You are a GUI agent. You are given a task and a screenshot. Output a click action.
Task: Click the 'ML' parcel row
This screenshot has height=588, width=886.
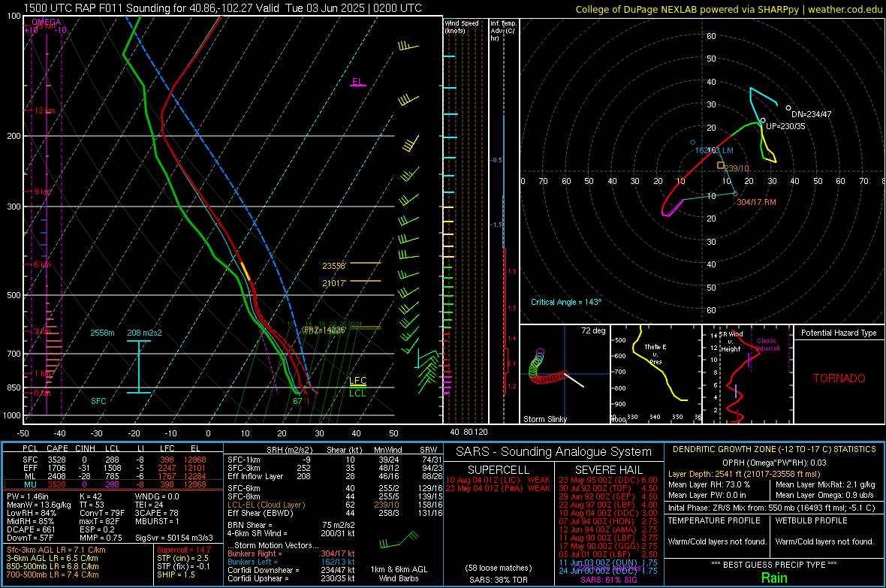(x=113, y=476)
